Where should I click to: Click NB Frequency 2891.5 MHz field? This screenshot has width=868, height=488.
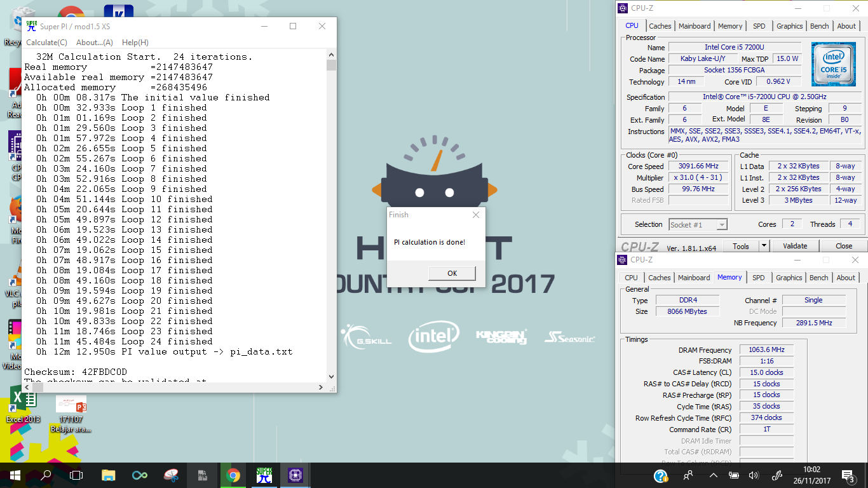click(814, 323)
